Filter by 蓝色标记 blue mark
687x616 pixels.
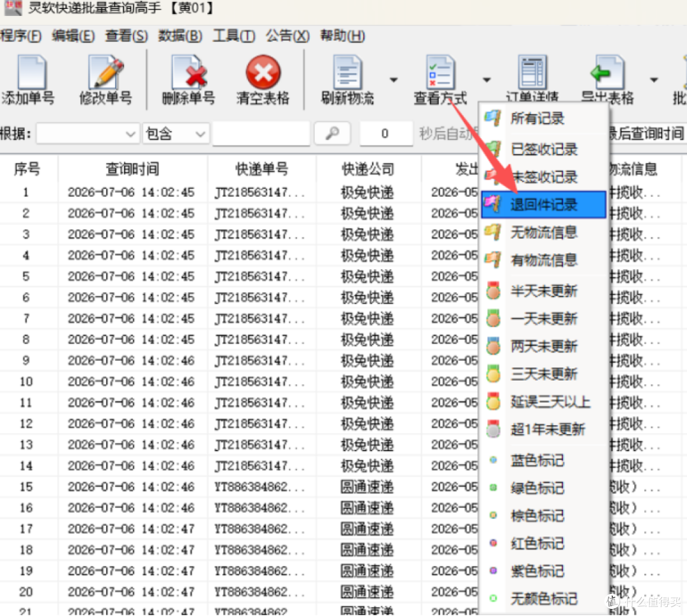(x=544, y=460)
